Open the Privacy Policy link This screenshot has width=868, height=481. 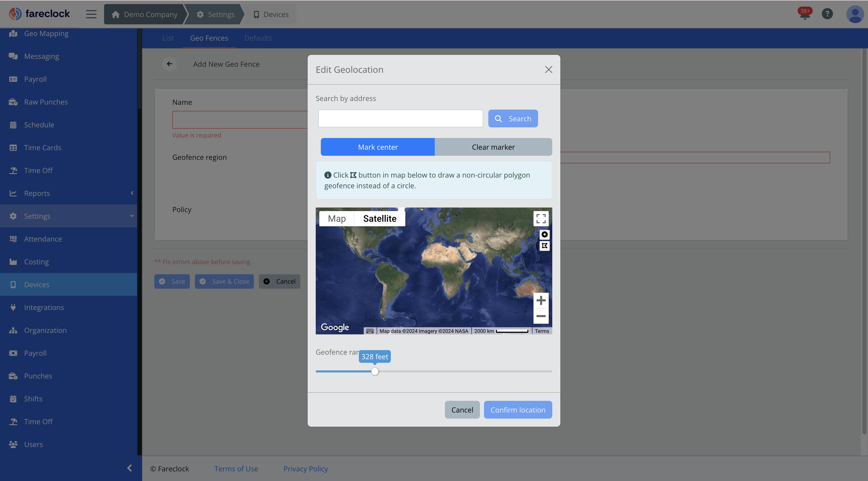click(x=305, y=469)
